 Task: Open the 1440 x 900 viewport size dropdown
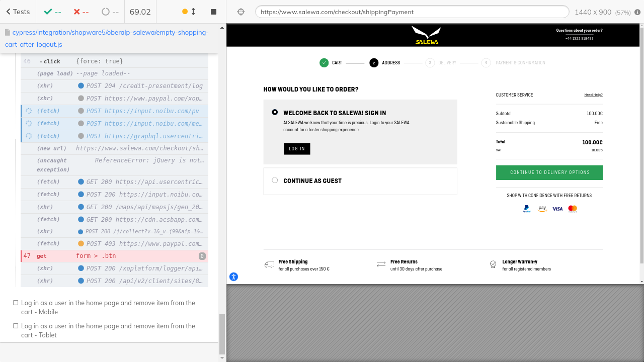point(602,12)
